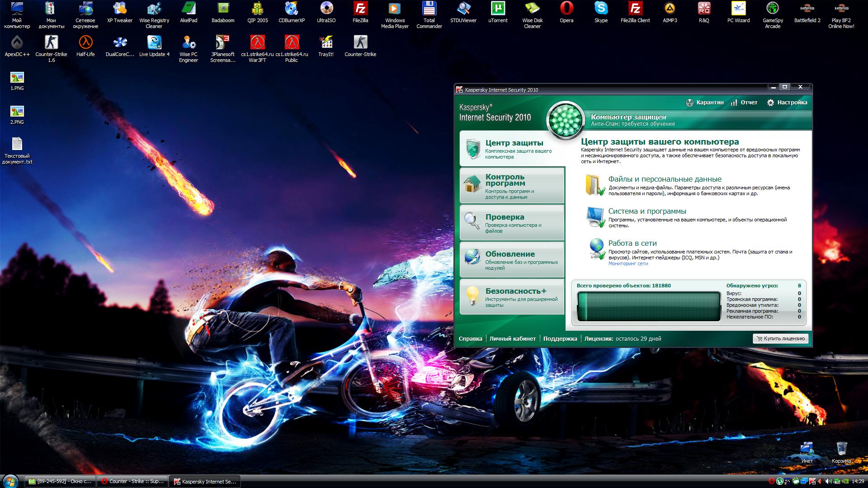Click the Live Update 4 icon

pyautogui.click(x=154, y=47)
